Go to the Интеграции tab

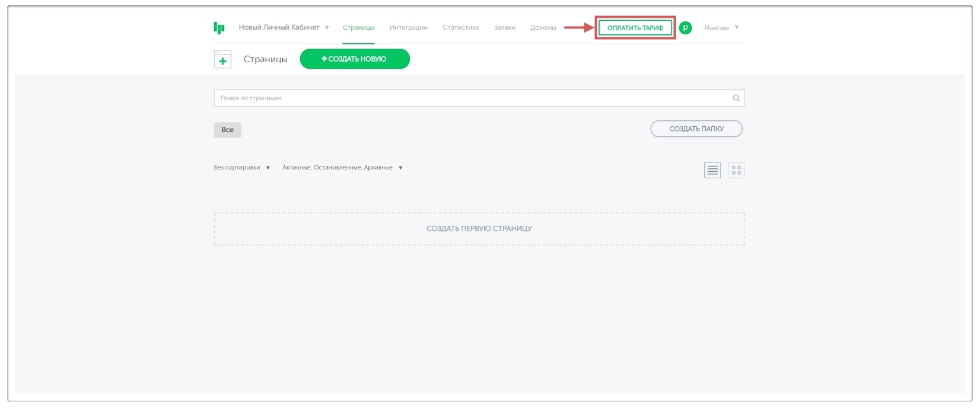tap(408, 28)
